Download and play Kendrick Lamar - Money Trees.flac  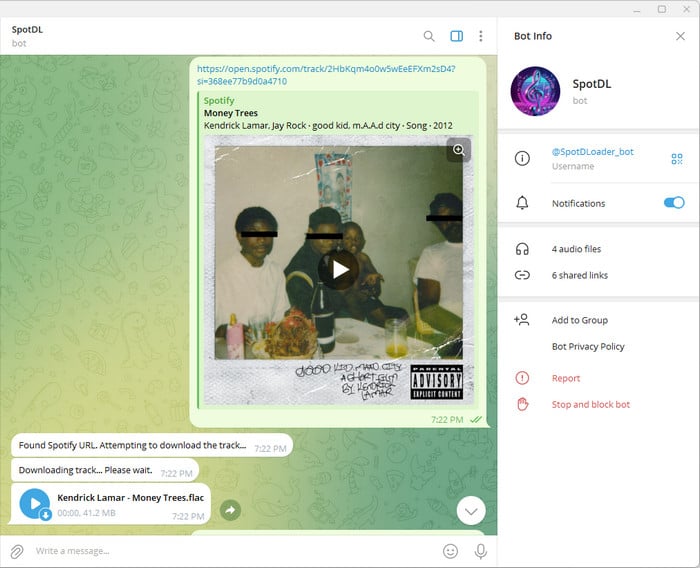pyautogui.click(x=34, y=504)
